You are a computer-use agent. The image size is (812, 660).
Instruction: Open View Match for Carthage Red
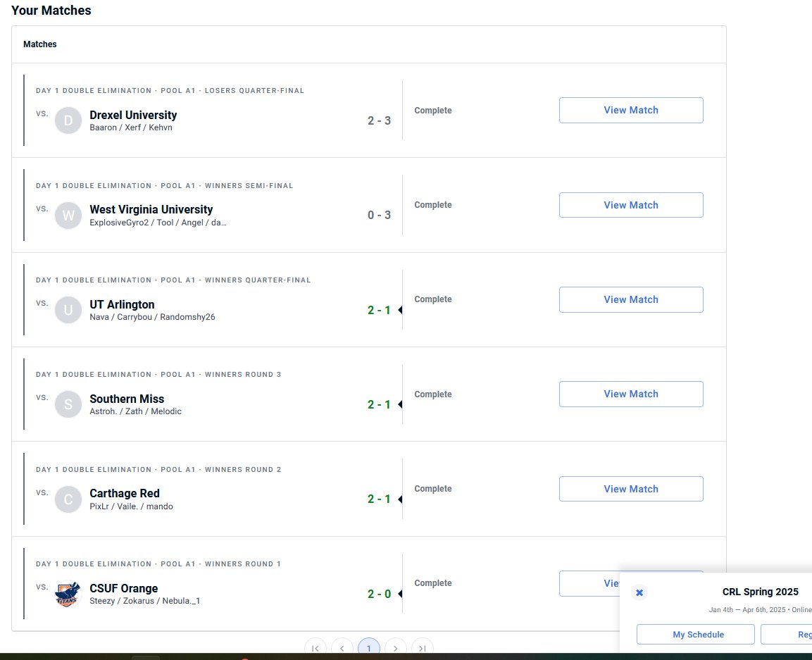(631, 489)
